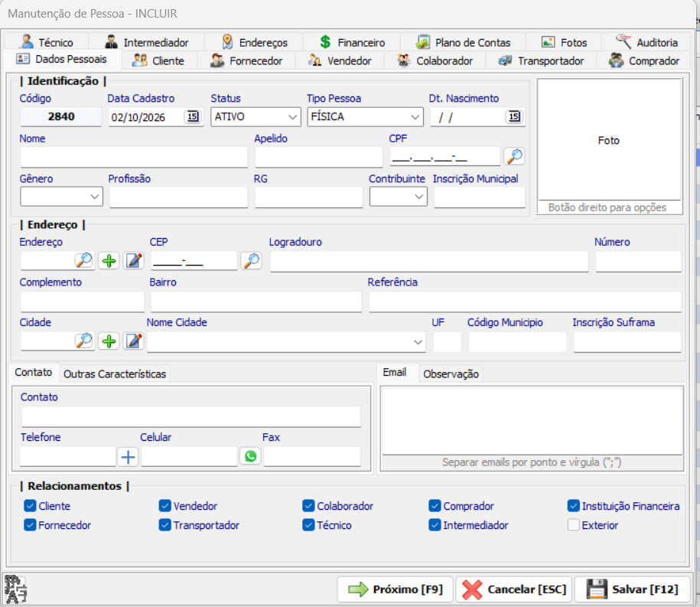The image size is (700, 607).
Task: Search CPF with the magnifier icon
Action: coord(514,156)
